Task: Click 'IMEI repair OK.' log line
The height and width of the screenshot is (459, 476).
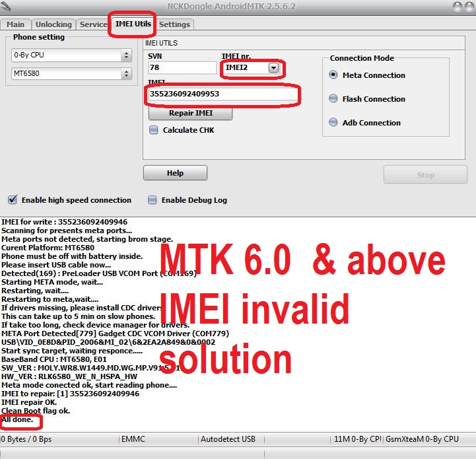Action: pos(29,402)
